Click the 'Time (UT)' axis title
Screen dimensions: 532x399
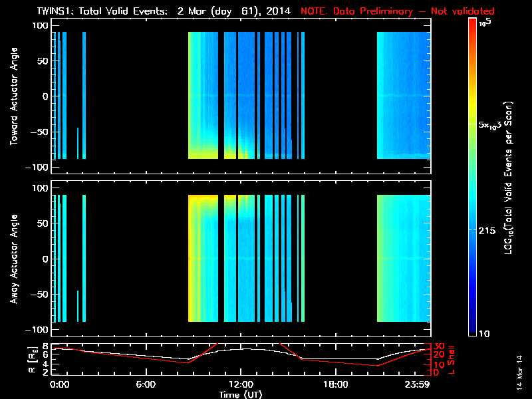(241, 394)
